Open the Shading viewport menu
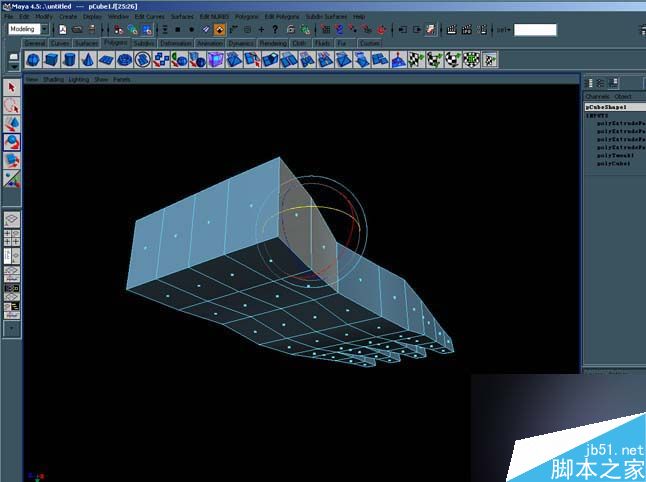This screenshot has height=482, width=646. (x=54, y=80)
